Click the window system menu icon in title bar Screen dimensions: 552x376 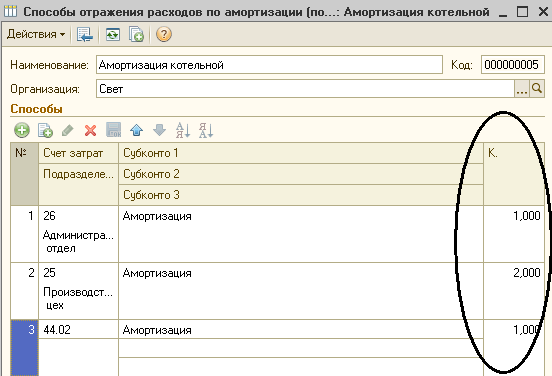coord(10,11)
